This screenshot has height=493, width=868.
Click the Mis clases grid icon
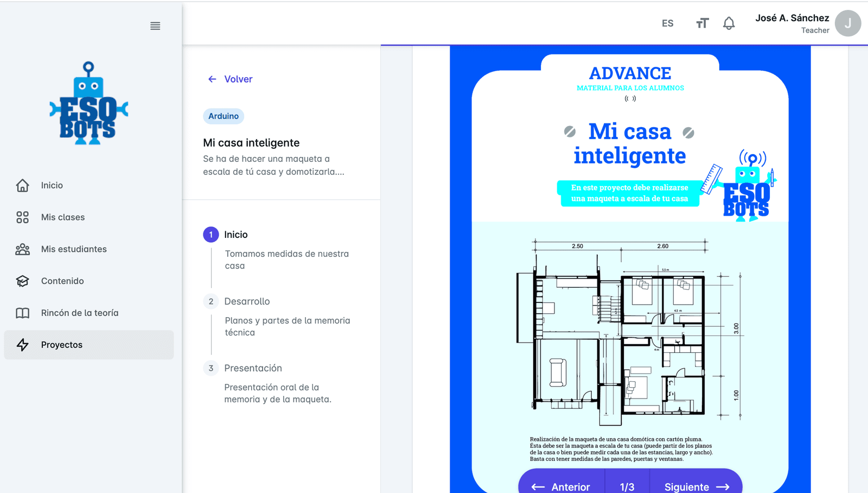click(22, 217)
